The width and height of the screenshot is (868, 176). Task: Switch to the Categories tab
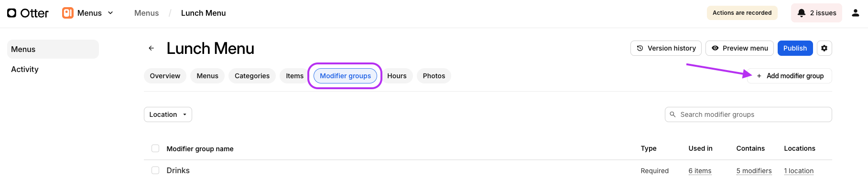coord(252,76)
